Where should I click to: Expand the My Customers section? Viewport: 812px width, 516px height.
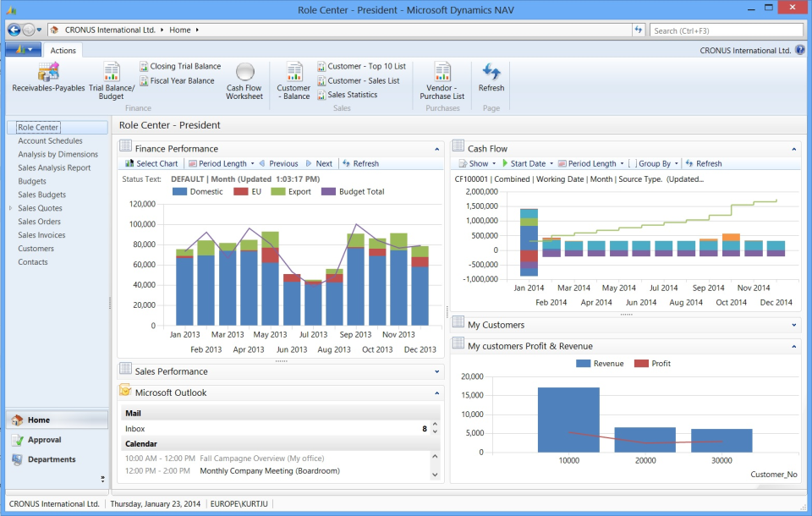click(x=793, y=325)
